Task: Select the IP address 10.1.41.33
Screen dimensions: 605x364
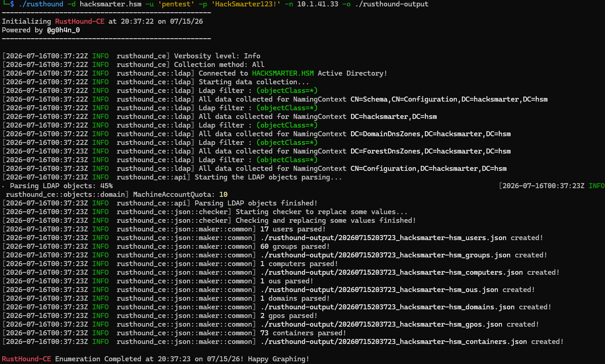Action: pyautogui.click(x=317, y=4)
